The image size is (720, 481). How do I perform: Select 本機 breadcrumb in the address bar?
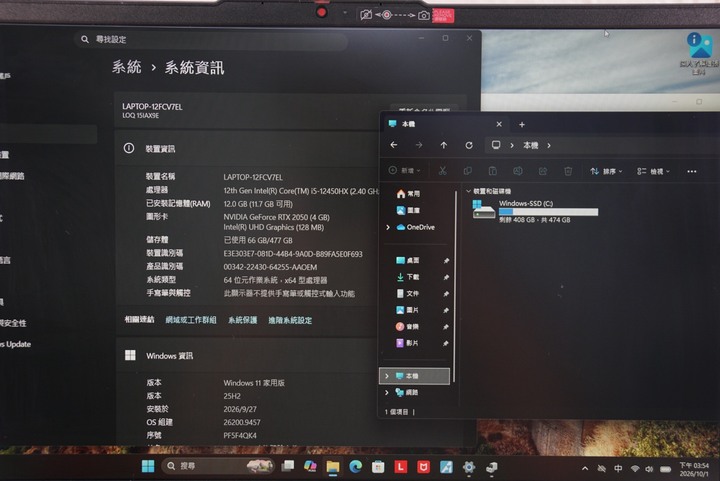tap(530, 145)
